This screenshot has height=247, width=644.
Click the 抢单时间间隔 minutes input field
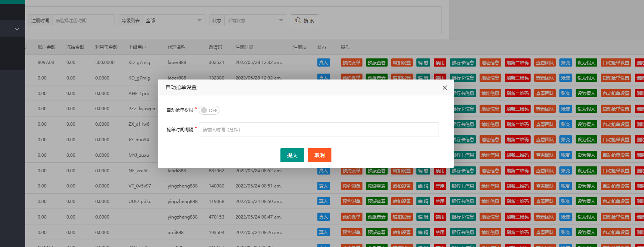[x=319, y=129]
